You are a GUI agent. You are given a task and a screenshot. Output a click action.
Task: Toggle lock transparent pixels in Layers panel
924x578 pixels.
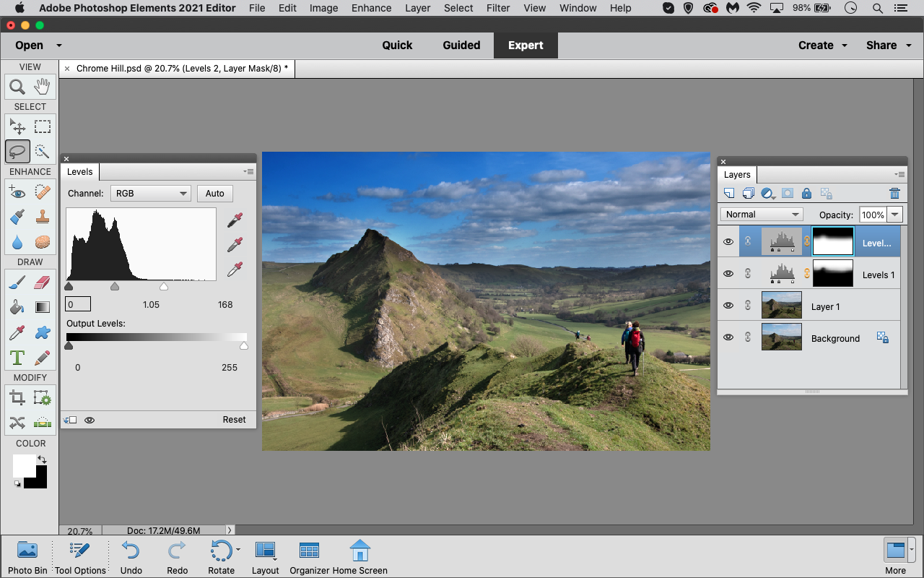827,194
